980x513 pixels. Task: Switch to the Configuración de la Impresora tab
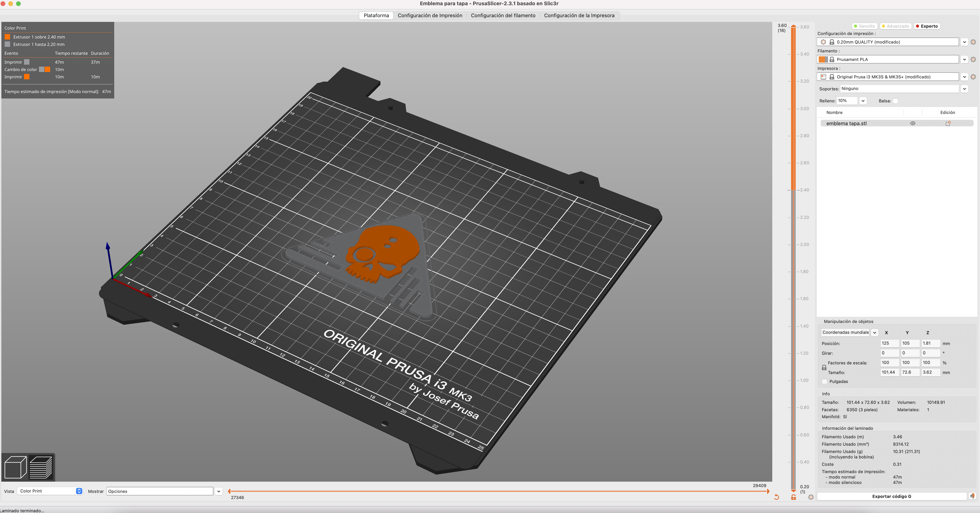[579, 16]
